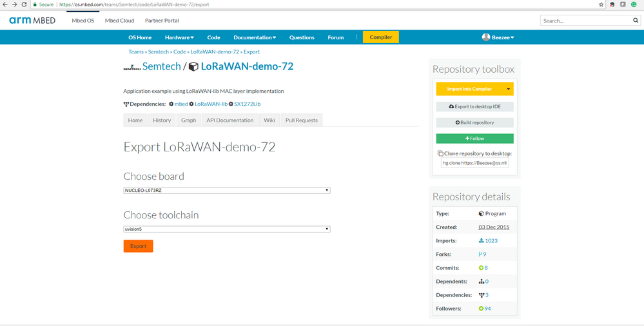The image size is (644, 326).
Task: Click the 94 followers link
Action: coord(487,309)
